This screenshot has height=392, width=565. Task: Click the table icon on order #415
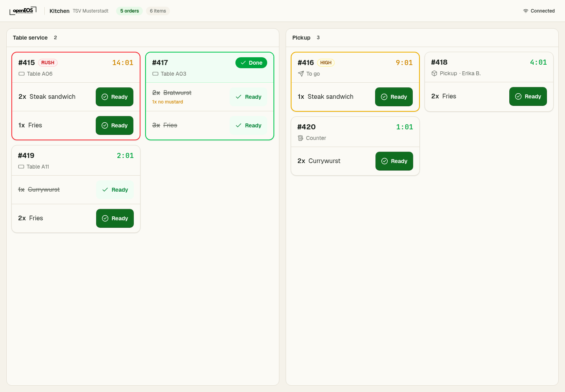coord(22,74)
